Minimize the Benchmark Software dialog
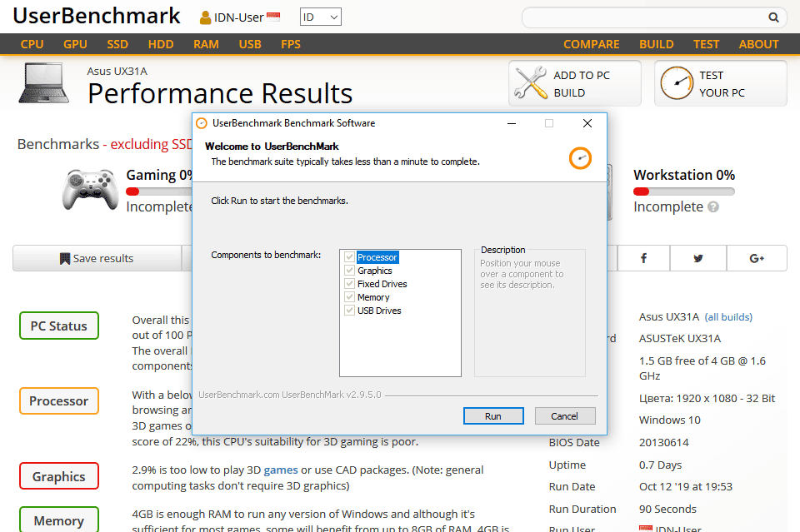This screenshot has width=800, height=532. 512,123
